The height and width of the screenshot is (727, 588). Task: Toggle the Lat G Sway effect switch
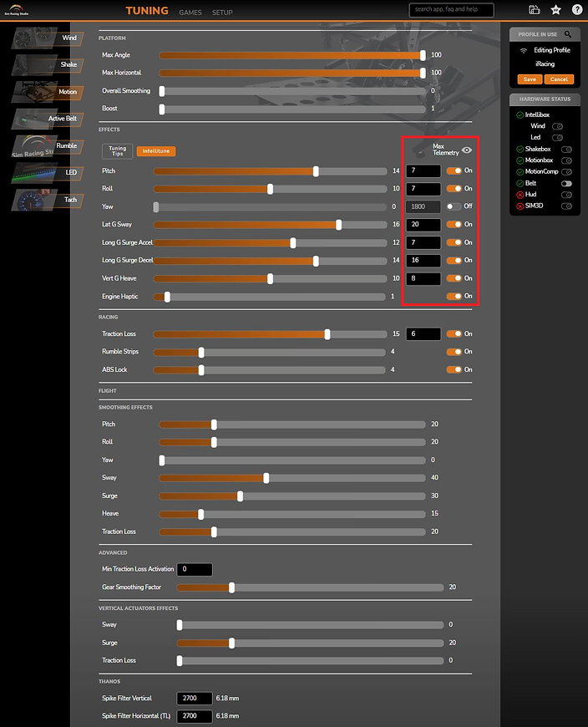pyautogui.click(x=454, y=225)
